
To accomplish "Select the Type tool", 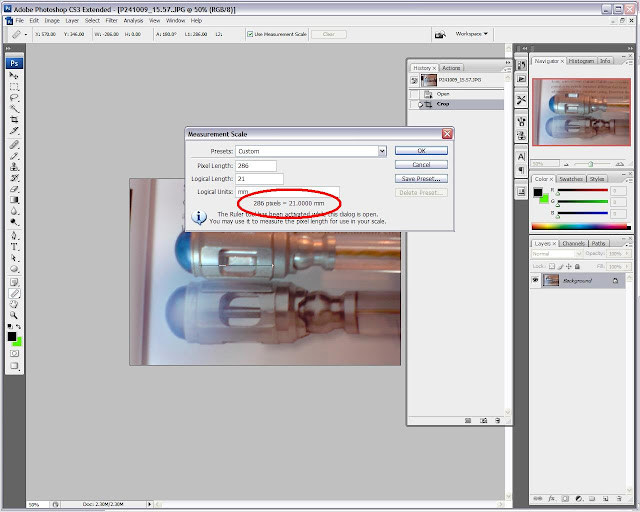I will (14, 247).
